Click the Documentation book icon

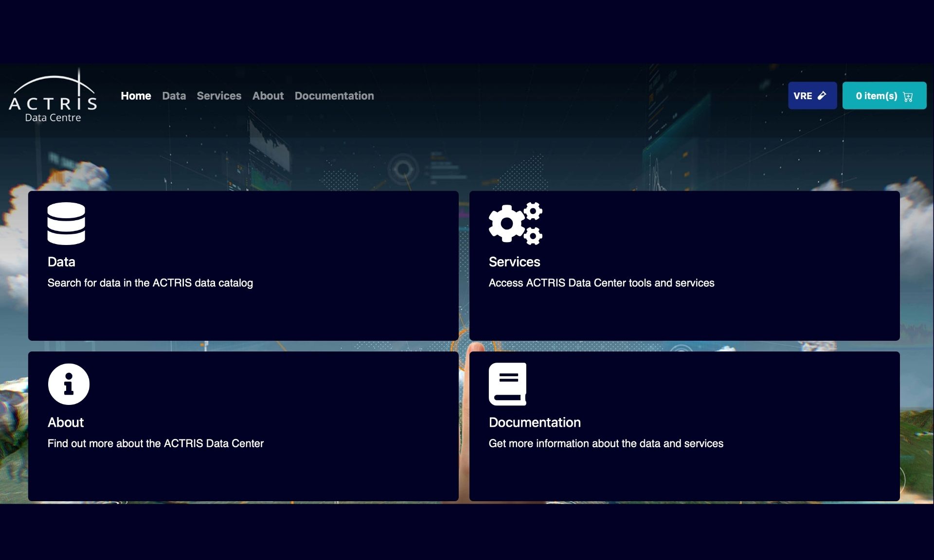507,384
